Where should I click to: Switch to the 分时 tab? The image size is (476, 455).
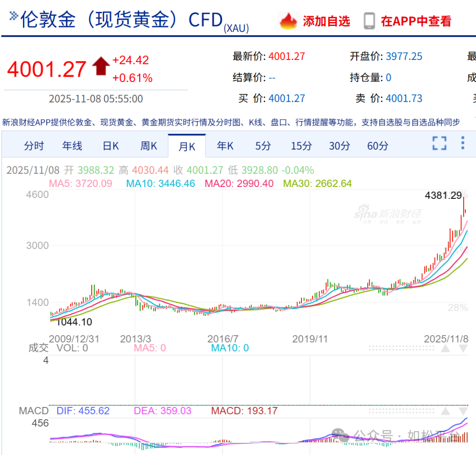34,145
